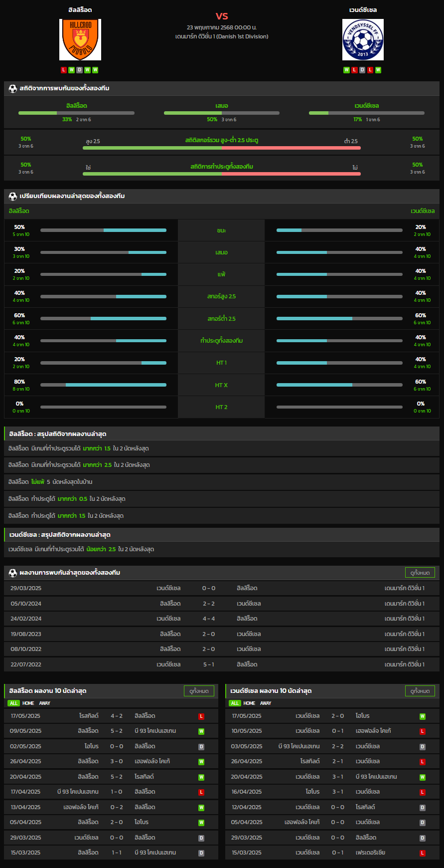The image size is (444, 868).
Task: Click D badge on 03/05/2025 2-2 เวนด์ซีเซล row
Action: (423, 747)
